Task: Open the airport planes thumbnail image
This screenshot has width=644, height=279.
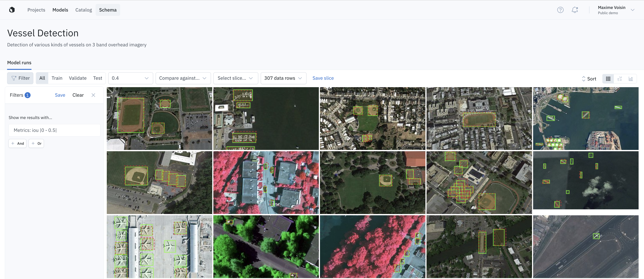Action: (x=159, y=247)
